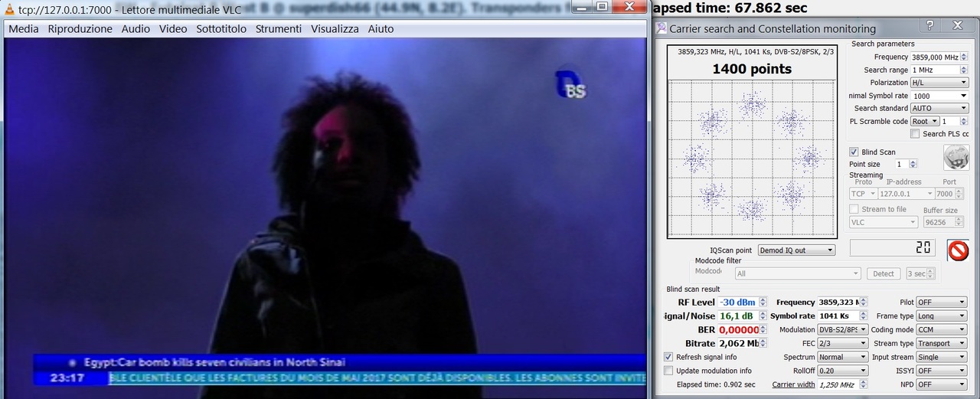Screen dimensions: 980x399
Task: Open the ISSYI dropdown
Action: [x=941, y=371]
